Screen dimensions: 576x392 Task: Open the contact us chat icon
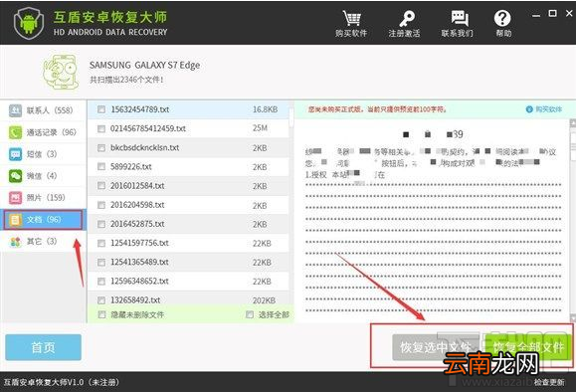coord(460,18)
